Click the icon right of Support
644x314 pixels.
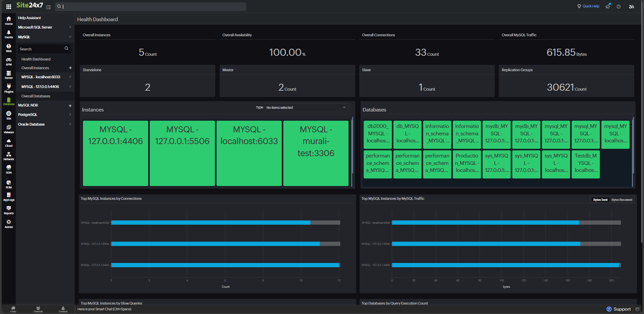tap(637, 309)
